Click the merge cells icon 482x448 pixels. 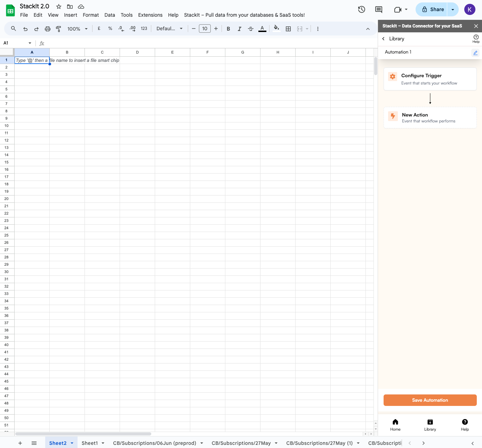300,29
